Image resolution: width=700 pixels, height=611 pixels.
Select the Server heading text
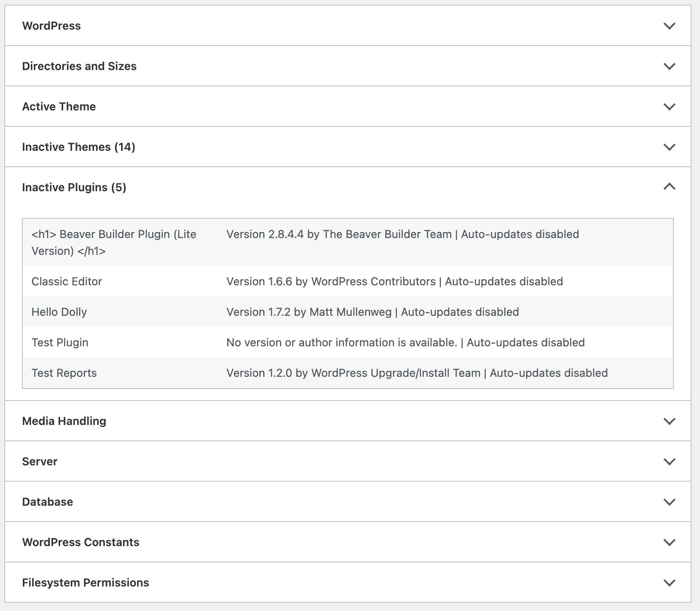tap(40, 461)
